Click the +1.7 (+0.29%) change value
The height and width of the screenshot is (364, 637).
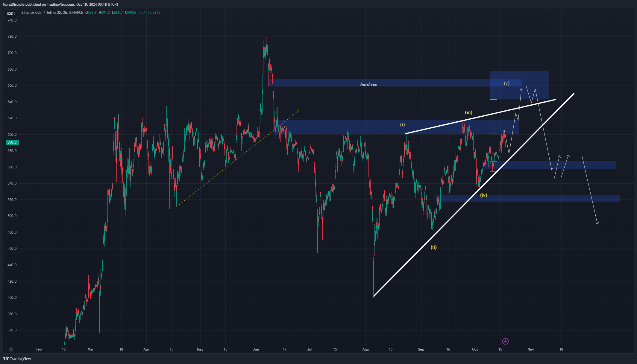pos(149,13)
